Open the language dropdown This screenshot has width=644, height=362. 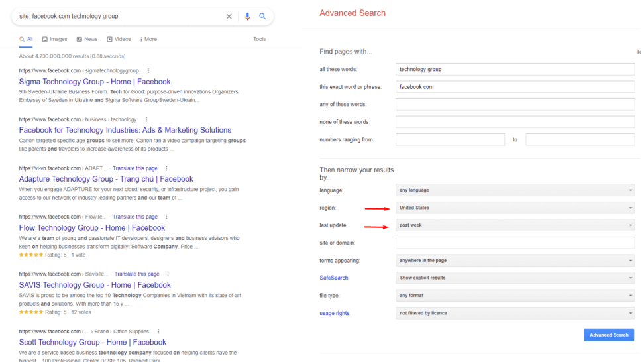pyautogui.click(x=515, y=190)
